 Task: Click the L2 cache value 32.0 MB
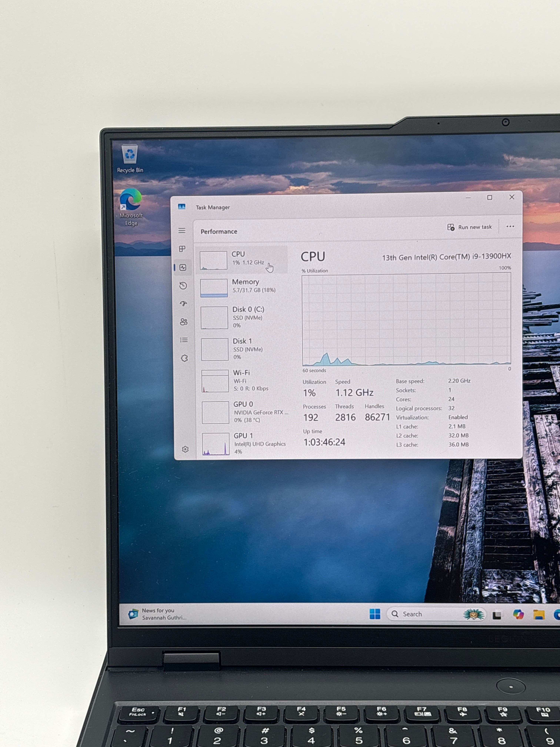458,435
